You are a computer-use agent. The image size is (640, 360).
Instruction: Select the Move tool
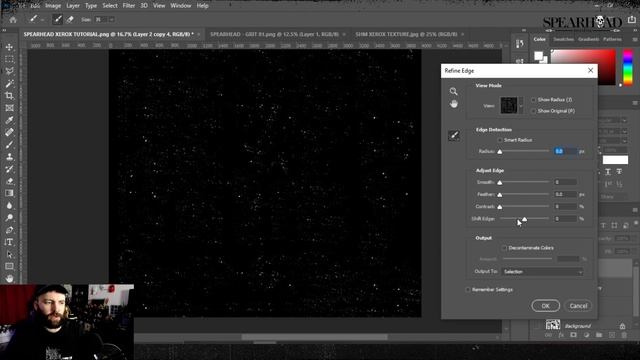pyautogui.click(x=9, y=47)
